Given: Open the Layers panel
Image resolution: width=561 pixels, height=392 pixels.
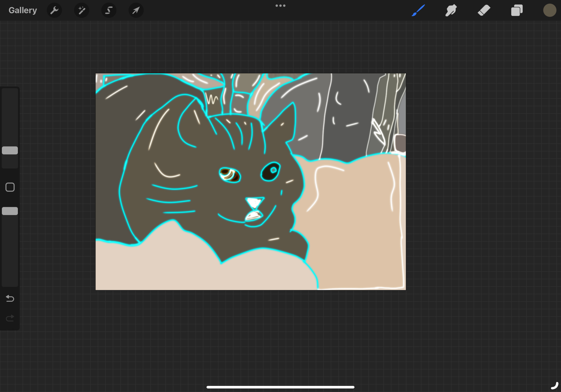Looking at the screenshot, I should point(517,10).
